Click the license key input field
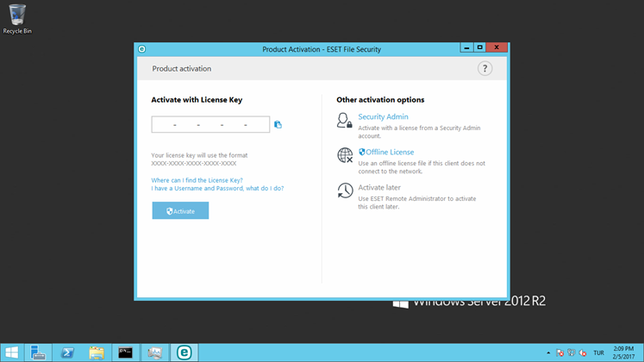644x362 pixels. (x=210, y=124)
